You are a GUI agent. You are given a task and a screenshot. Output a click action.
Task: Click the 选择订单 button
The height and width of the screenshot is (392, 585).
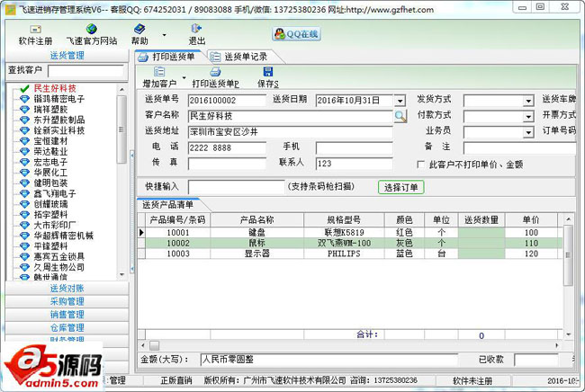coord(401,187)
